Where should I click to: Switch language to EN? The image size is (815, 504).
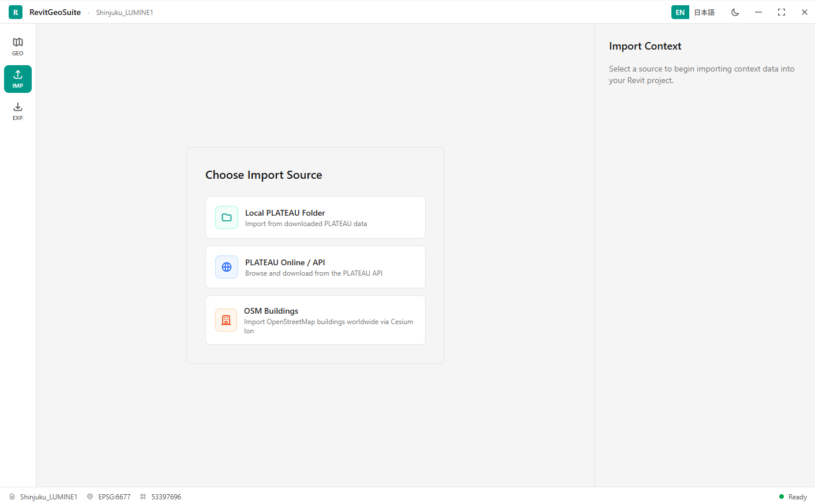(x=680, y=12)
